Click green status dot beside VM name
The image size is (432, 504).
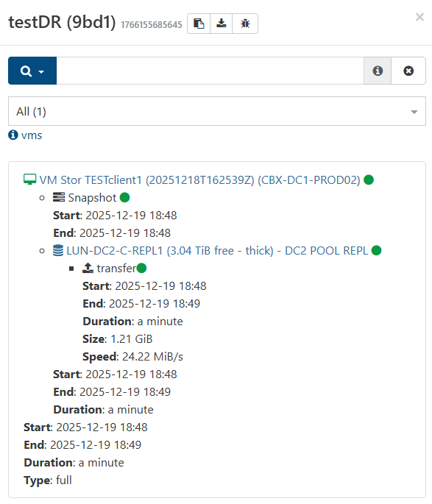pyautogui.click(x=369, y=180)
